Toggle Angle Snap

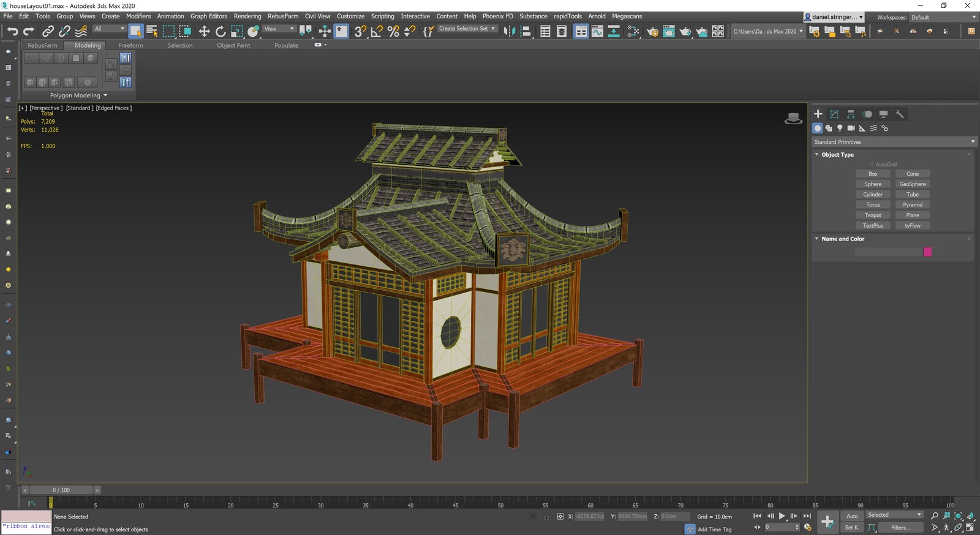[x=377, y=31]
